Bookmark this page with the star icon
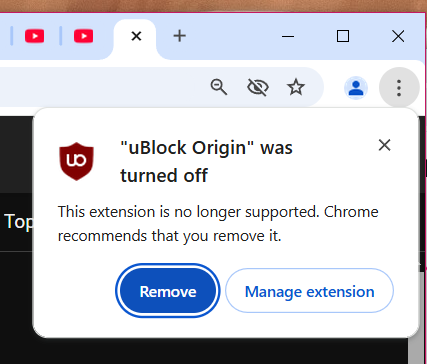 coord(296,87)
